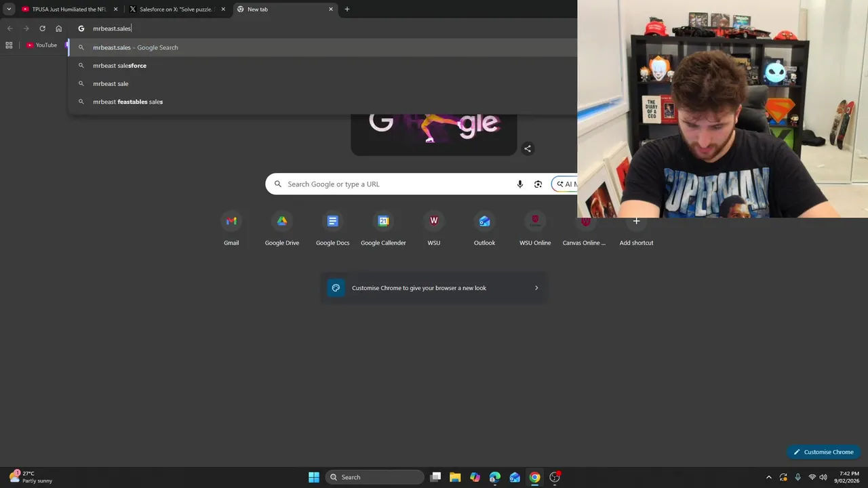868x488 pixels.
Task: Open the apps grid bookmark icon
Action: tap(9, 45)
